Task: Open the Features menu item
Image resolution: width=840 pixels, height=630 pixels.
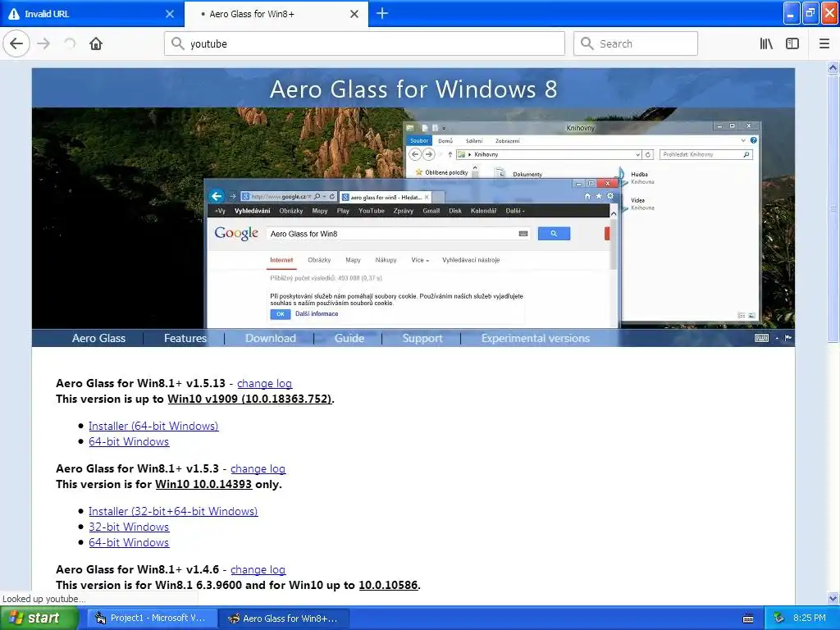Action: (x=185, y=338)
